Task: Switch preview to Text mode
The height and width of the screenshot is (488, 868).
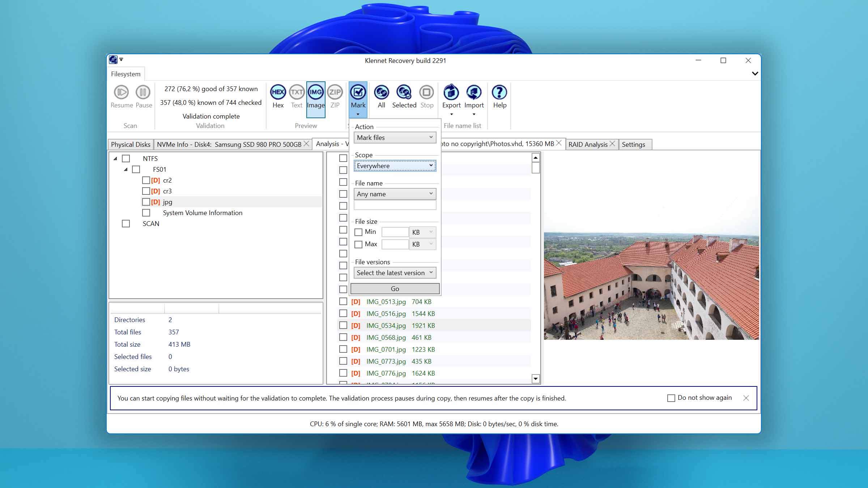Action: pos(297,92)
